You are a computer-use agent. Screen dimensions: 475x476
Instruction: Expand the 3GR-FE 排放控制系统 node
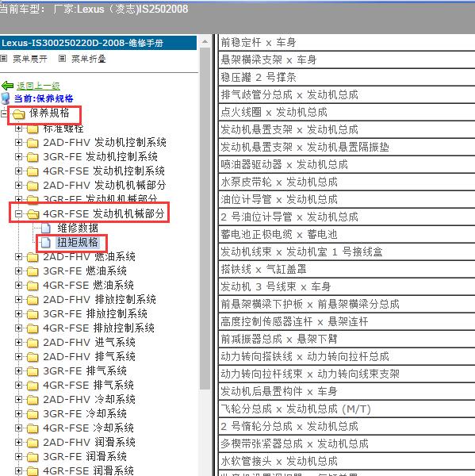(x=18, y=313)
